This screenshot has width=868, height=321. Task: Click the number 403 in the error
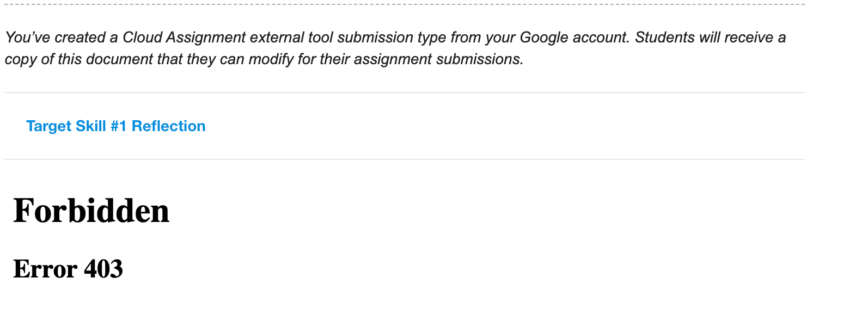pos(103,269)
